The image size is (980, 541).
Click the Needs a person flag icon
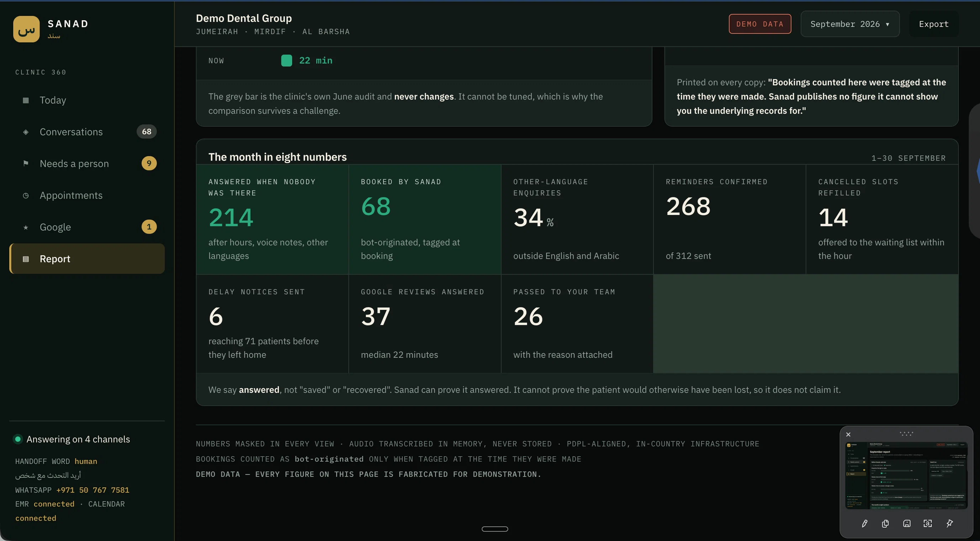pyautogui.click(x=26, y=164)
